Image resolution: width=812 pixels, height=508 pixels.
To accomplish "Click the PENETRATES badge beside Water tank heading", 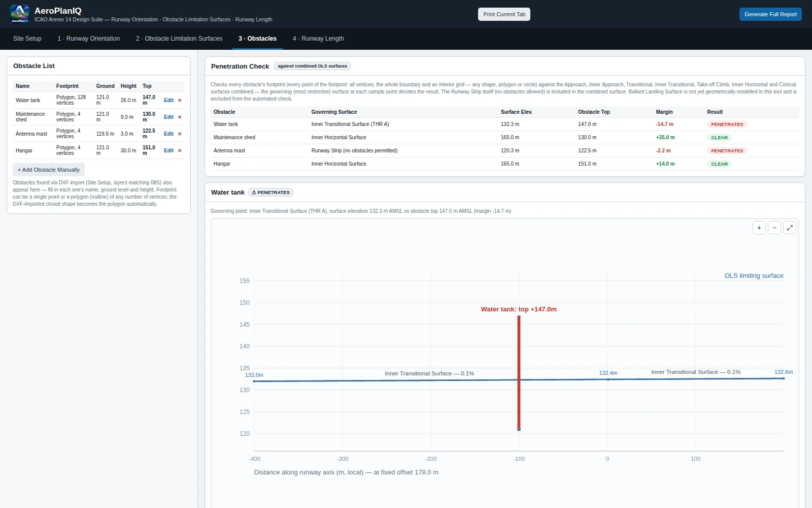I will click(270, 193).
